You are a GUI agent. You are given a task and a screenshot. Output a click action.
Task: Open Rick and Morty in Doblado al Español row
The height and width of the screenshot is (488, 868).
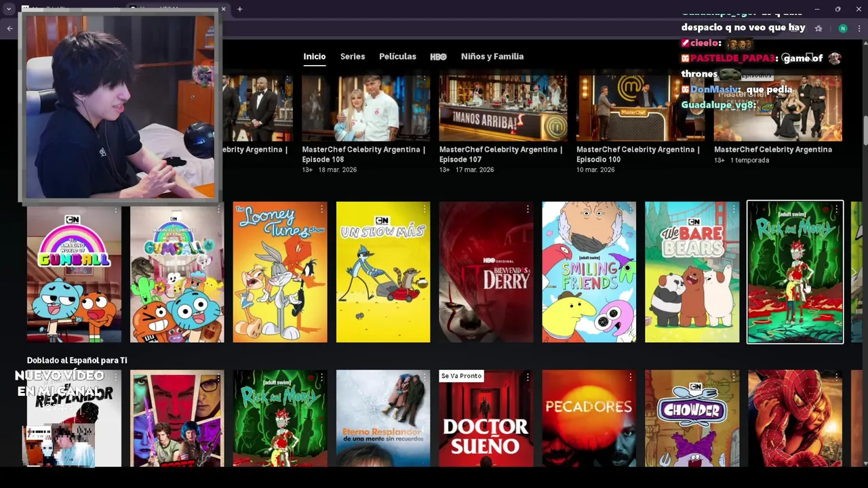tap(280, 418)
